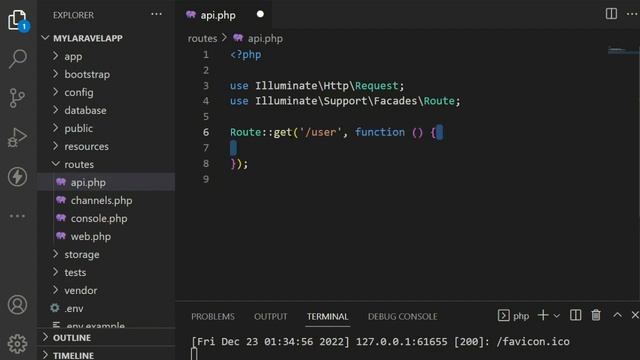
Task: Expand the Timeline section
Action: coord(73,355)
